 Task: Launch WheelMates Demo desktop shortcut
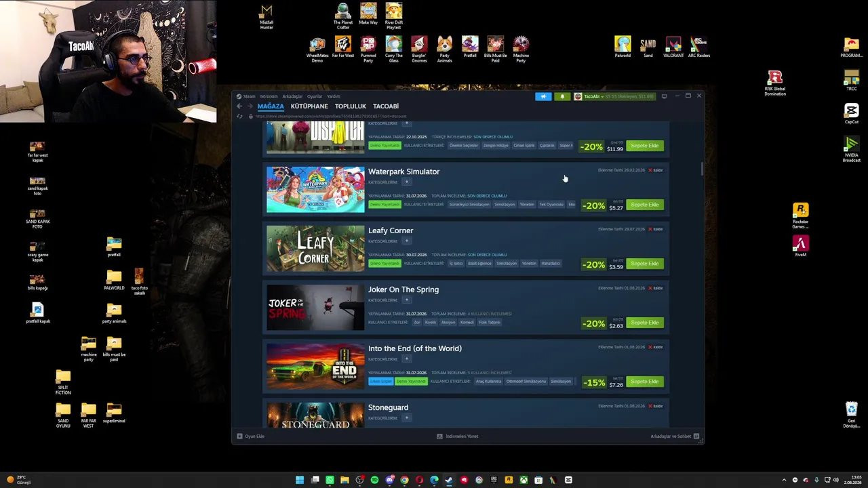pos(317,49)
